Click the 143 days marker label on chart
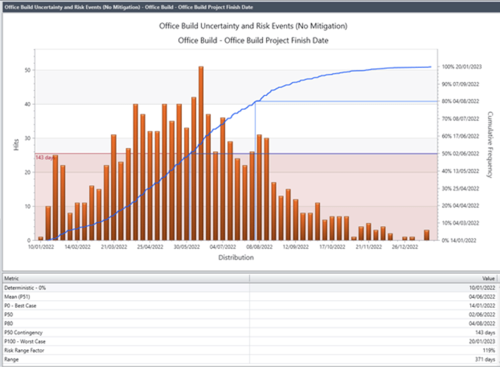Viewport: 500px width, 367px height. coord(46,157)
